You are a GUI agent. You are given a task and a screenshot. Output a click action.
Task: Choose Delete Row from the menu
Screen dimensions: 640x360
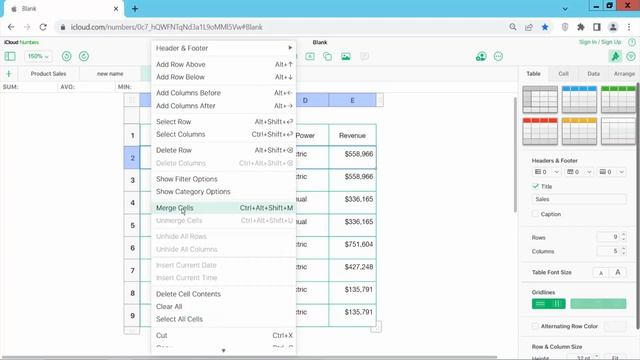(224, 150)
